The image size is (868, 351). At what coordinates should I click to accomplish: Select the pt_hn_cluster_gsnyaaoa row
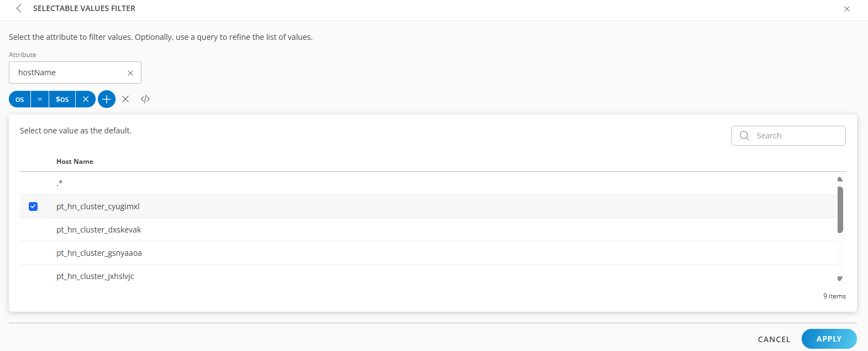coord(98,252)
